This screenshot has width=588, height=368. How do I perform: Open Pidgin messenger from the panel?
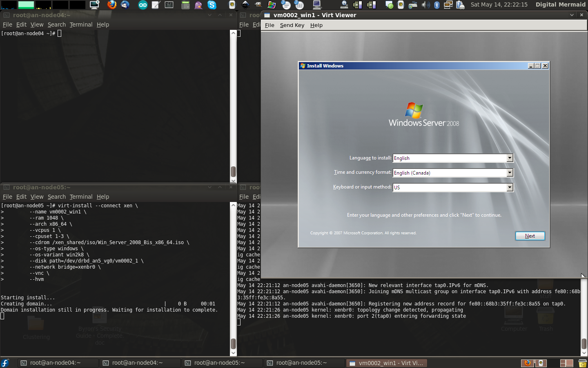(x=198, y=5)
